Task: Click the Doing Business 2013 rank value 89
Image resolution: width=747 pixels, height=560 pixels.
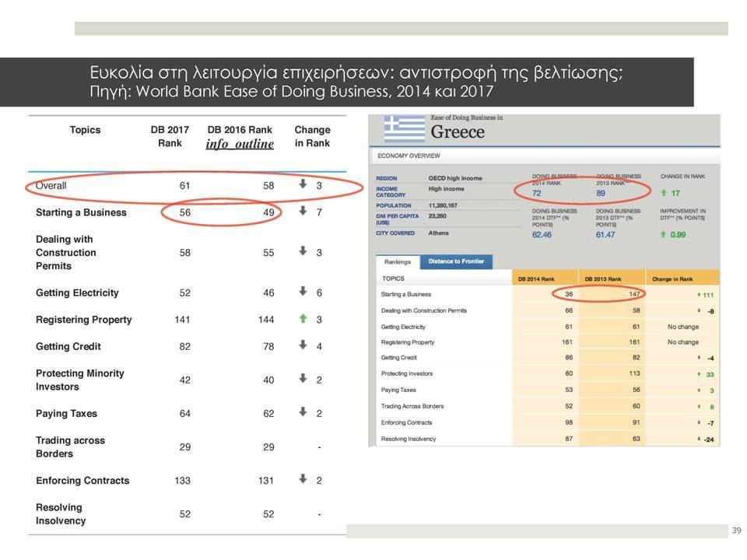Action: (x=601, y=194)
